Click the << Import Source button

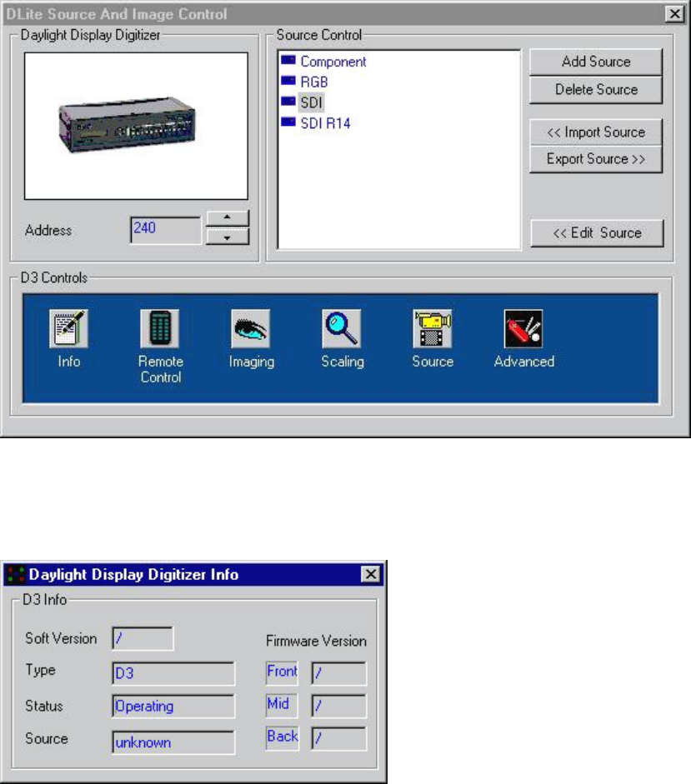[x=596, y=132]
